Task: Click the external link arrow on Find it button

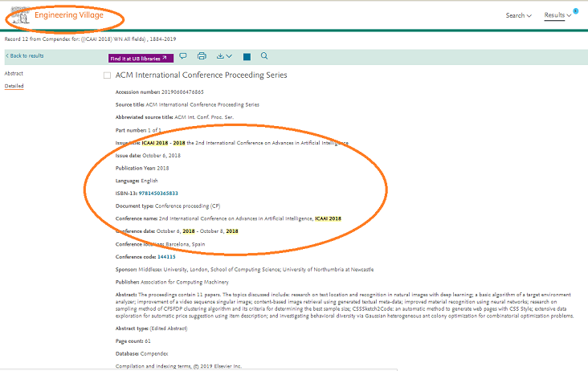Action: 165,58
